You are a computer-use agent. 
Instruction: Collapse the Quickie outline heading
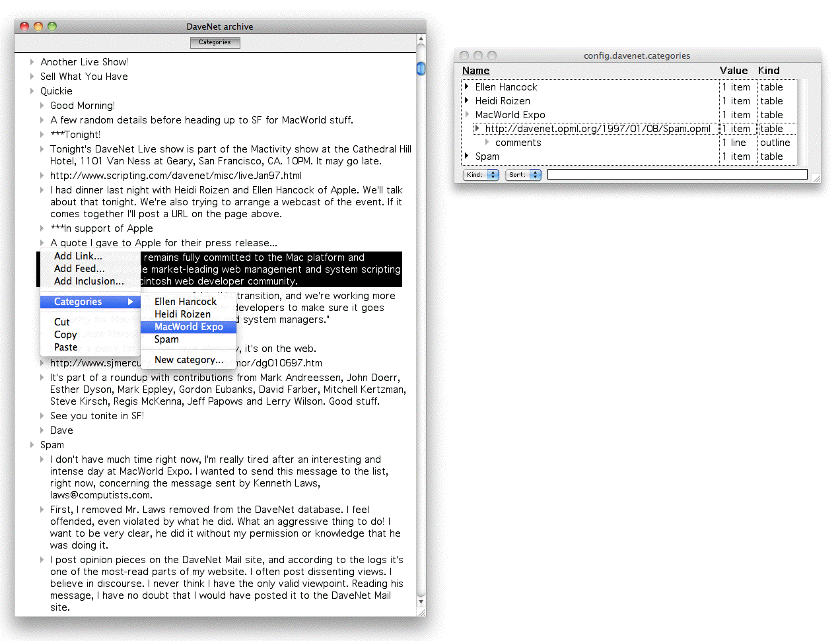tap(32, 91)
